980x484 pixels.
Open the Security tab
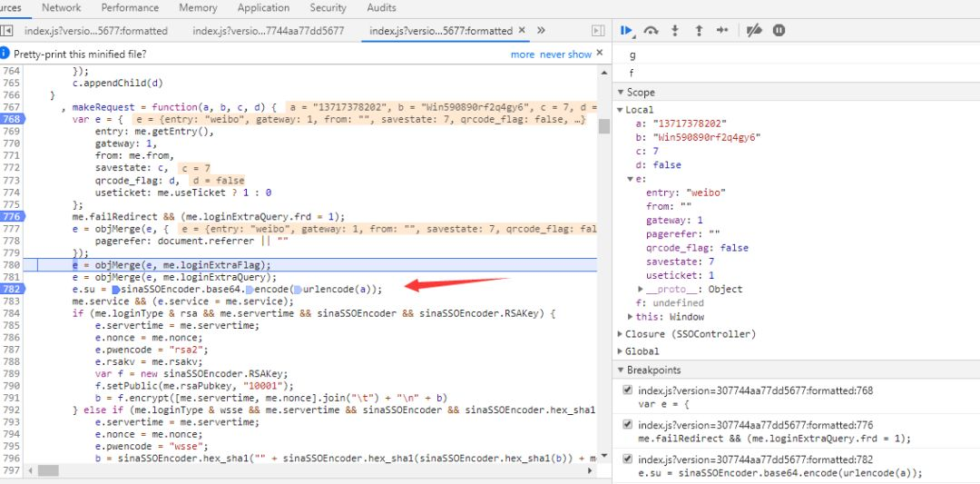tap(328, 8)
